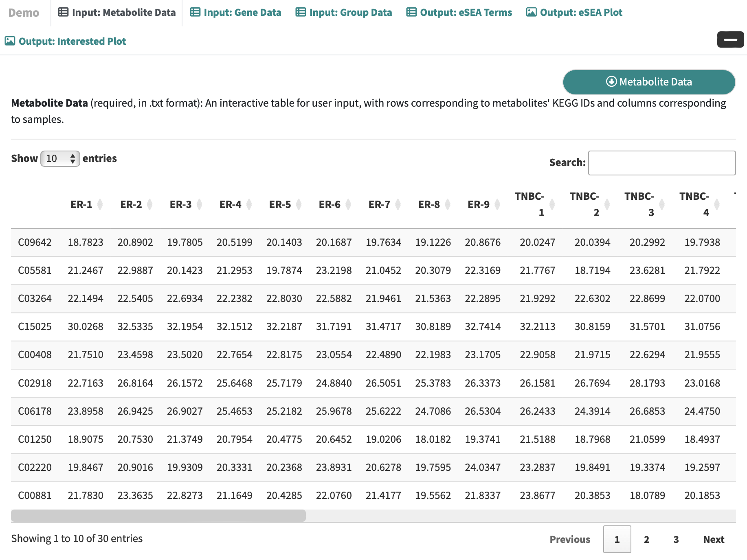The height and width of the screenshot is (560, 747).
Task: Open Output: eSEA Terms tab
Action: pyautogui.click(x=459, y=13)
